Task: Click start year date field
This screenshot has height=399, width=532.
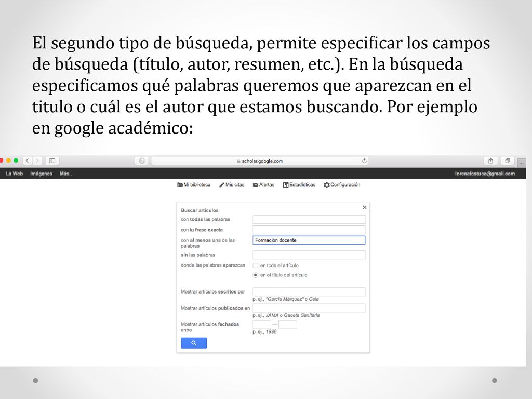Action: coord(262,324)
